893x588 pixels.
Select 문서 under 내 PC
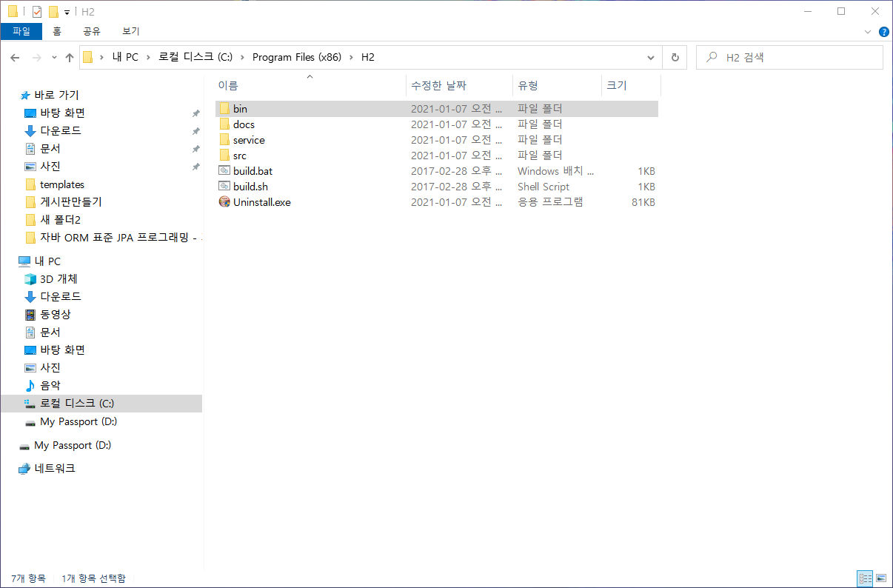pos(50,333)
